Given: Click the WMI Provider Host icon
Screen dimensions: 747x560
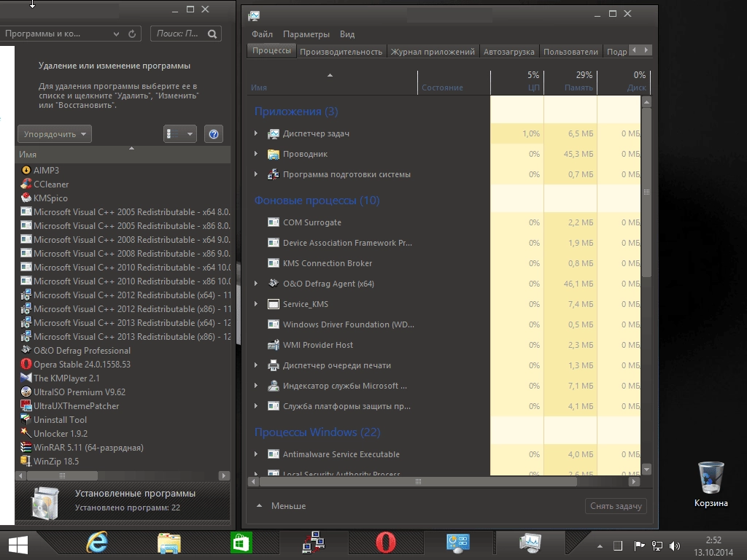Looking at the screenshot, I should (274, 345).
